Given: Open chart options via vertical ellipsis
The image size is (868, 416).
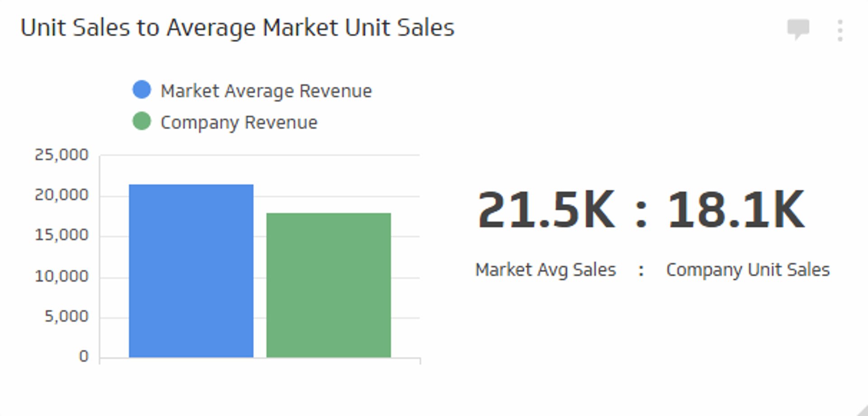Looking at the screenshot, I should [840, 29].
